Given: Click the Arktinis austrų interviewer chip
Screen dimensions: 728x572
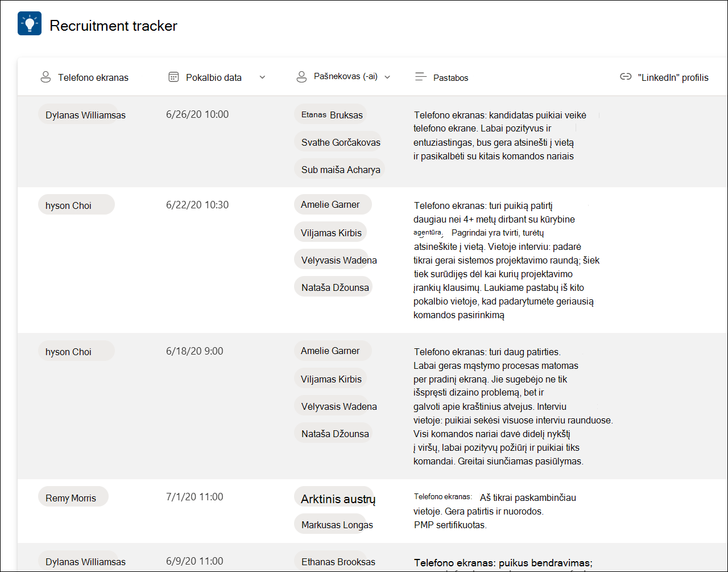Looking at the screenshot, I should pyautogui.click(x=334, y=498).
